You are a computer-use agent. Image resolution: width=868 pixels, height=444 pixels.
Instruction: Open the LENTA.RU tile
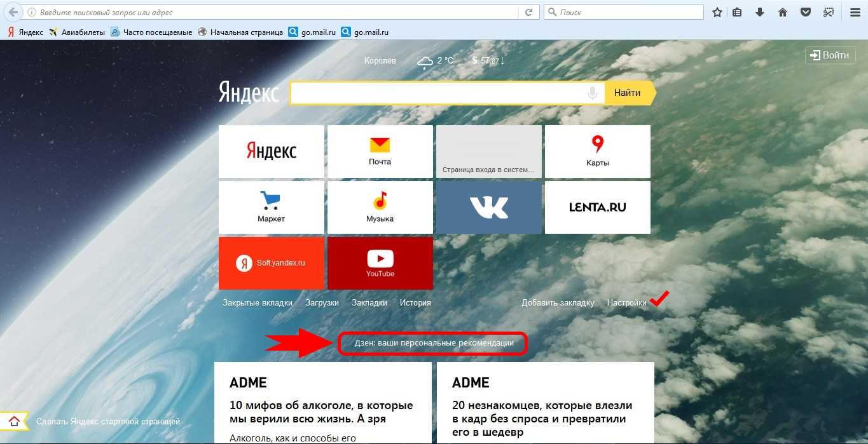point(597,207)
